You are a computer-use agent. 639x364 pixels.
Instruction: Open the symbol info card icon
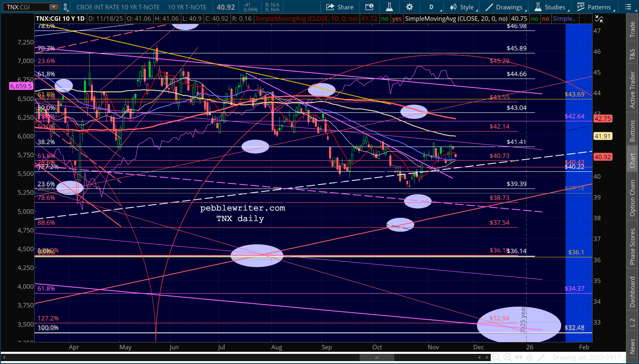pyautogui.click(x=369, y=7)
